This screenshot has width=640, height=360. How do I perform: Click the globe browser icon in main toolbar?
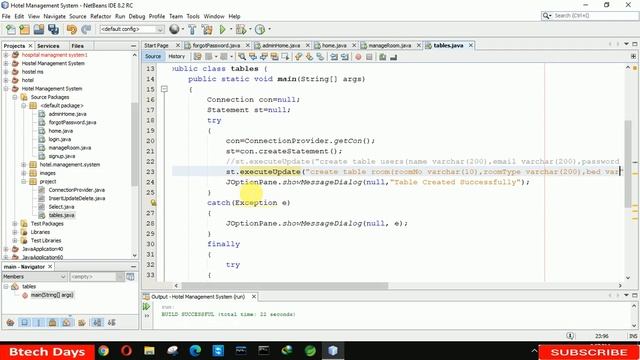pos(174,29)
